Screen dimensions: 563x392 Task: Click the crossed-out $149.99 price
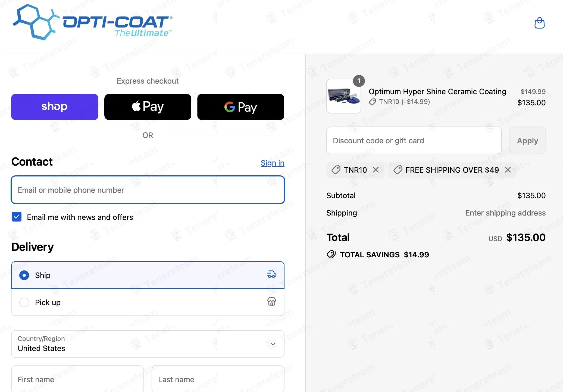(533, 91)
